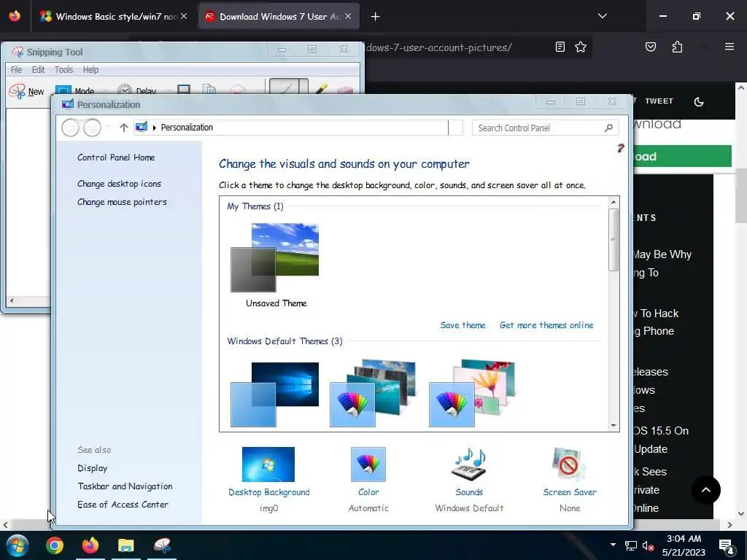Open Control Panel Home link
Viewport: 747px width, 560px height.
116,157
